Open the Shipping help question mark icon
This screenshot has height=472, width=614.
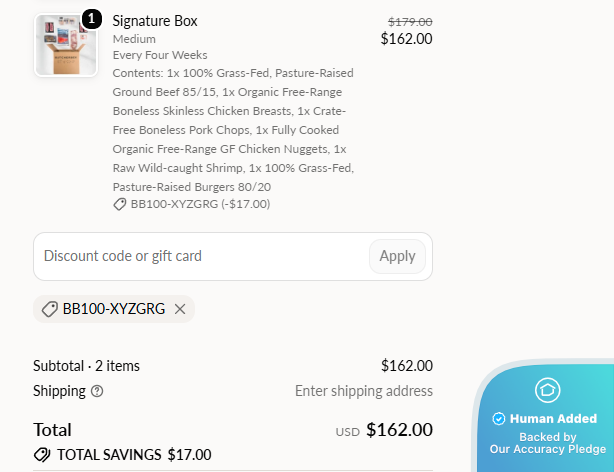[97, 391]
